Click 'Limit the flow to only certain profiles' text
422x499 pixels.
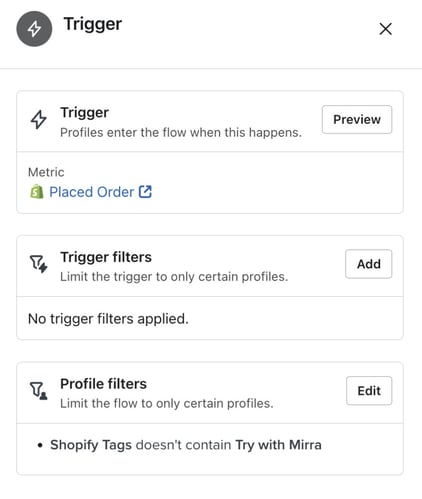tap(167, 403)
